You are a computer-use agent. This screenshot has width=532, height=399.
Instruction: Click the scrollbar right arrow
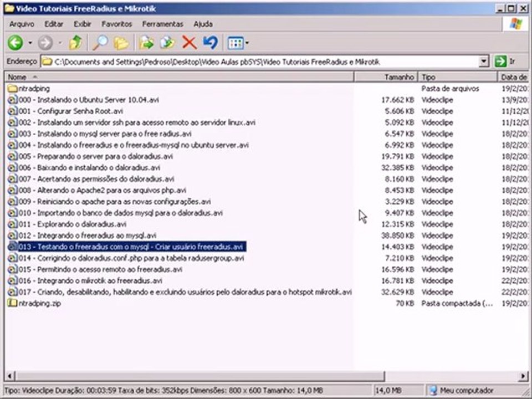(524, 376)
